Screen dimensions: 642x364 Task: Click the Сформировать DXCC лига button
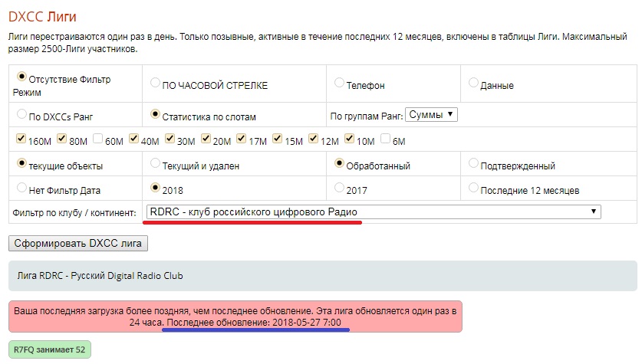point(77,244)
